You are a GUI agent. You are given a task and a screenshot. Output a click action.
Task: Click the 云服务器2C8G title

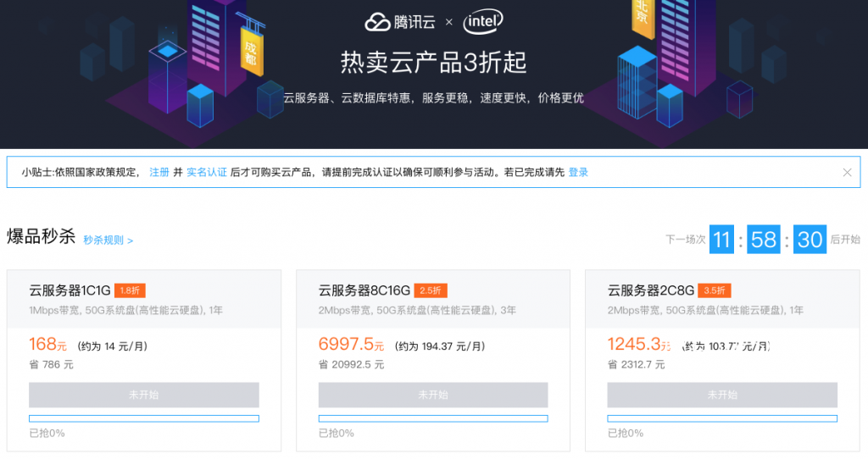(651, 290)
